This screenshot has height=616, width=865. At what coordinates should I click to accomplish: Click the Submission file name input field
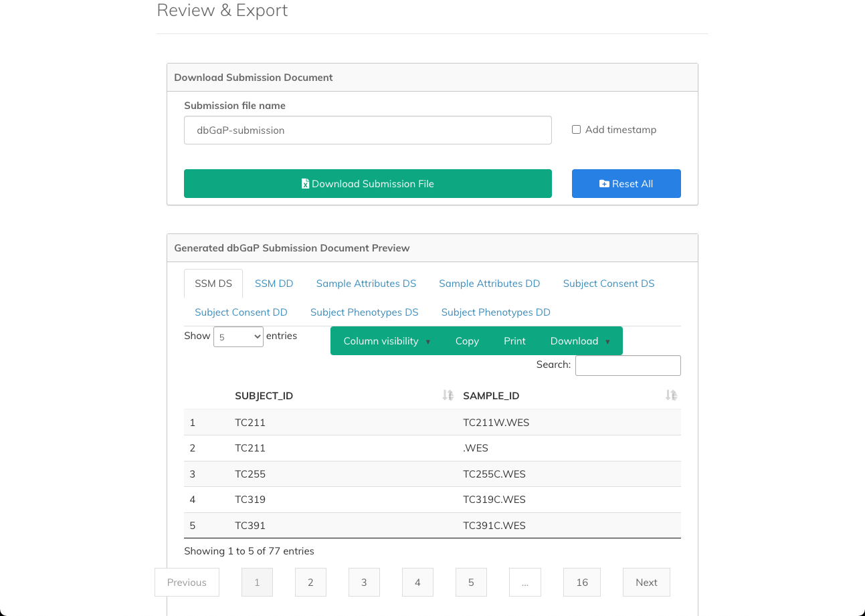[368, 130]
